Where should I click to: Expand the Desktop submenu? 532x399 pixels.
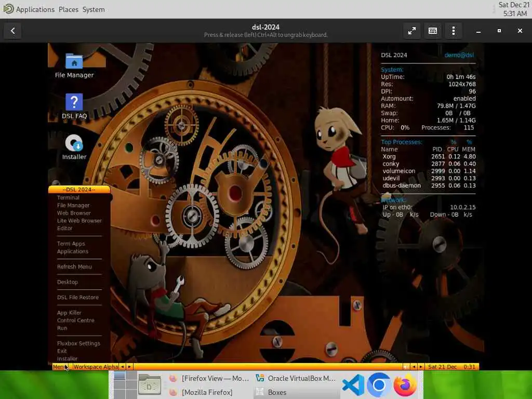coord(68,282)
